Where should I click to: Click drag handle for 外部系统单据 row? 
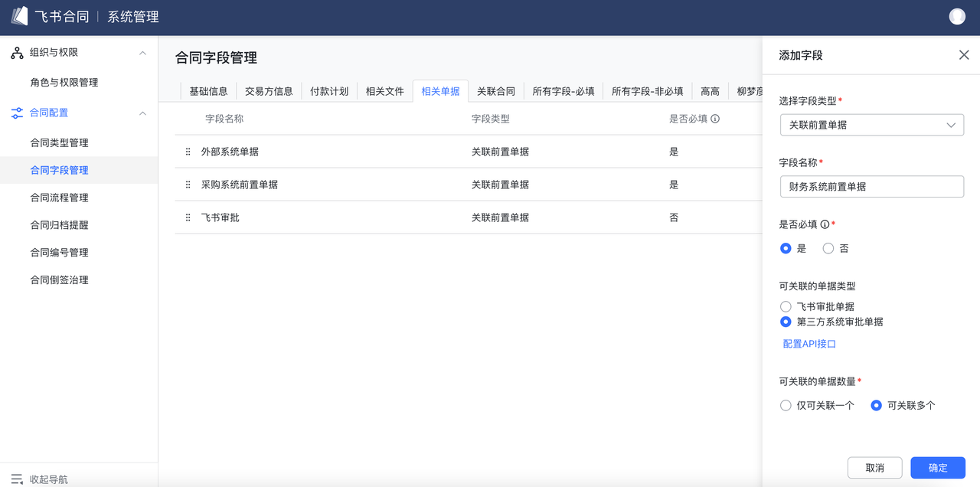[188, 152]
